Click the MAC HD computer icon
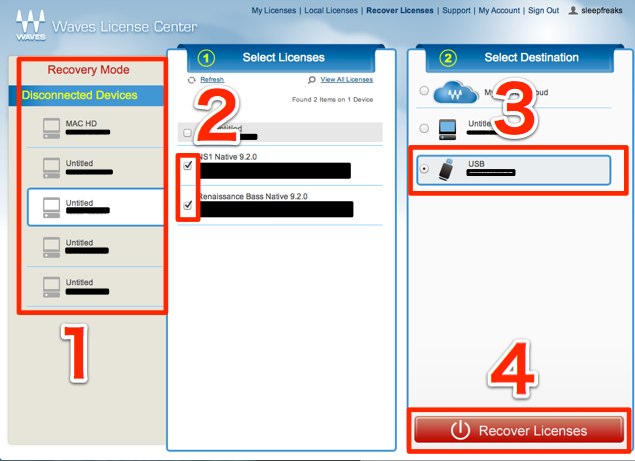This screenshot has height=461, width=635. click(51, 128)
